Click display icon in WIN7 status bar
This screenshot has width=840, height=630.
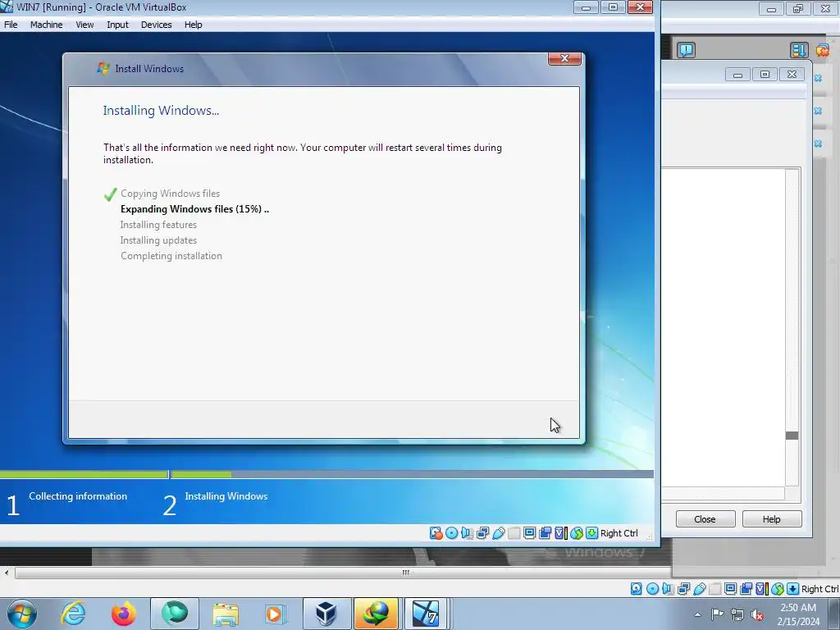pos(530,533)
